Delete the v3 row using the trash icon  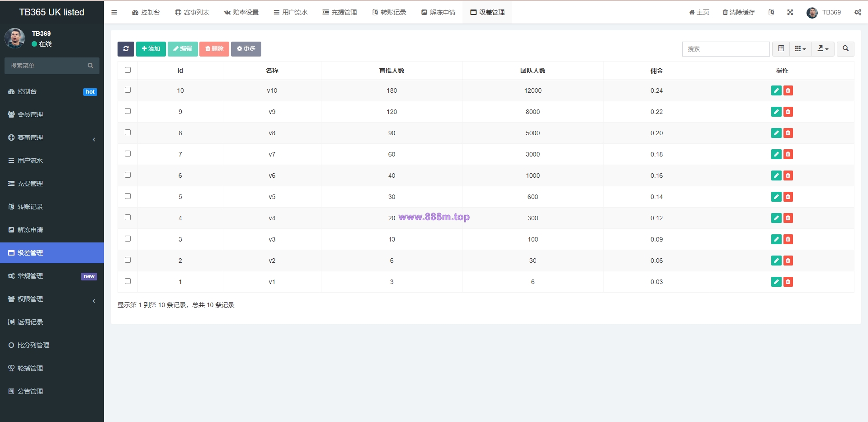coord(788,239)
